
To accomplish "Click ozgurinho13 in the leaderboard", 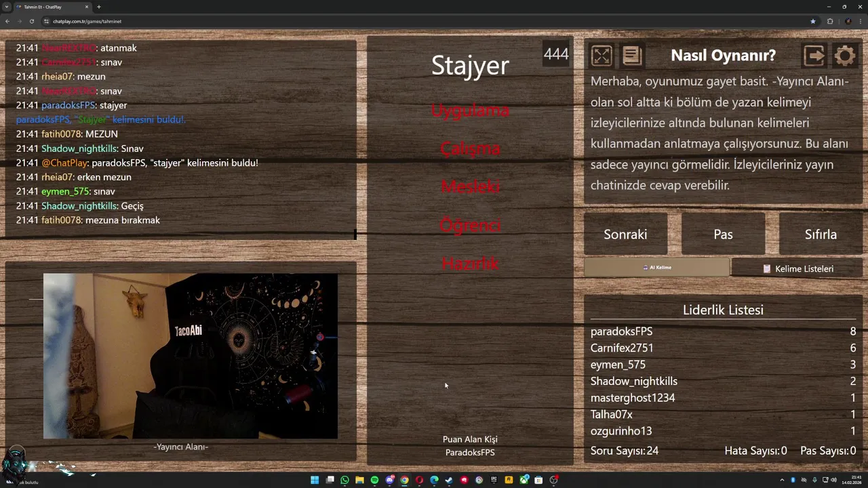I will click(621, 431).
